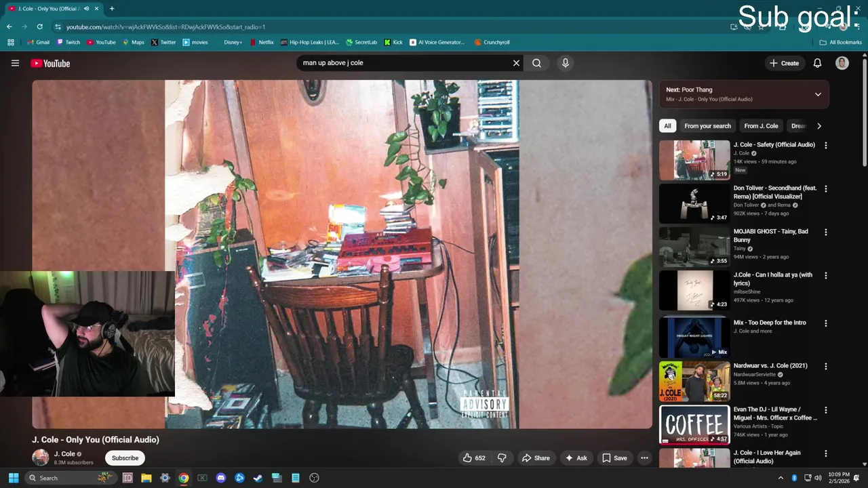The image size is (868, 488).
Task: Open the YouTube hamburger guide menu
Action: tap(15, 63)
